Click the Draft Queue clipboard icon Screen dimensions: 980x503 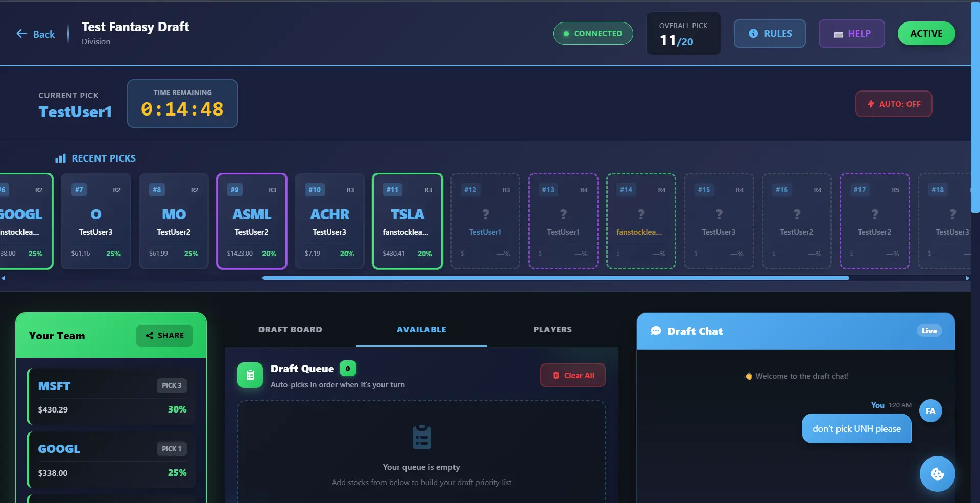pyautogui.click(x=250, y=376)
